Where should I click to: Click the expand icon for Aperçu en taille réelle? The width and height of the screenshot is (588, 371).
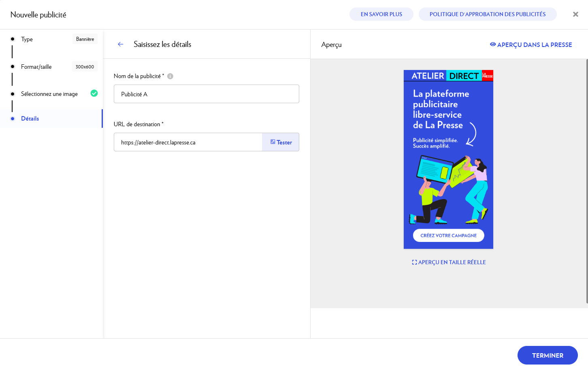tap(414, 262)
